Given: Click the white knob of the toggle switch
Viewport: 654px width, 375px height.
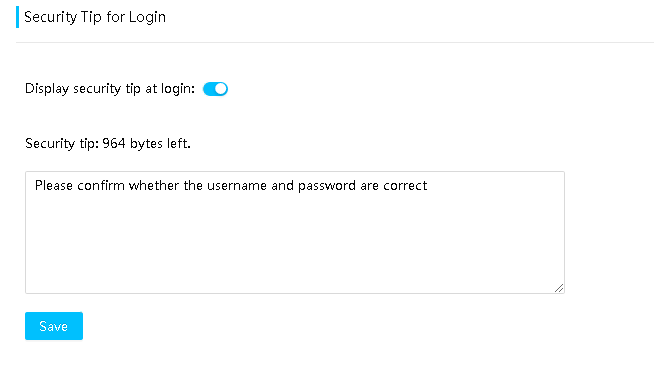Looking at the screenshot, I should click(221, 89).
